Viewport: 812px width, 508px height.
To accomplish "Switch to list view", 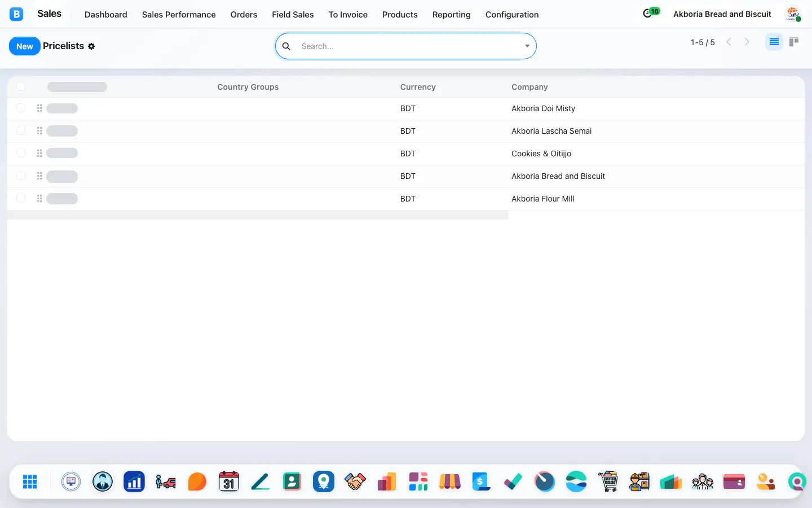I will pyautogui.click(x=774, y=42).
